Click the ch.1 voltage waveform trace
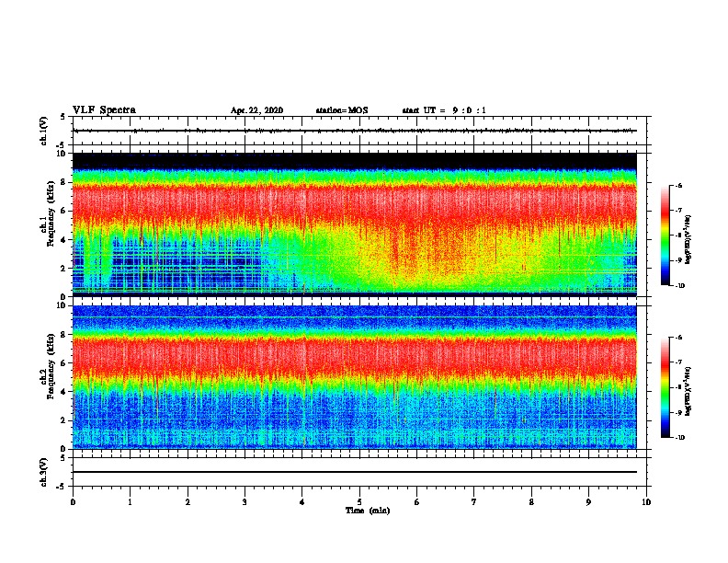Image resolution: width=728 pixels, height=563 pixels. (355, 131)
